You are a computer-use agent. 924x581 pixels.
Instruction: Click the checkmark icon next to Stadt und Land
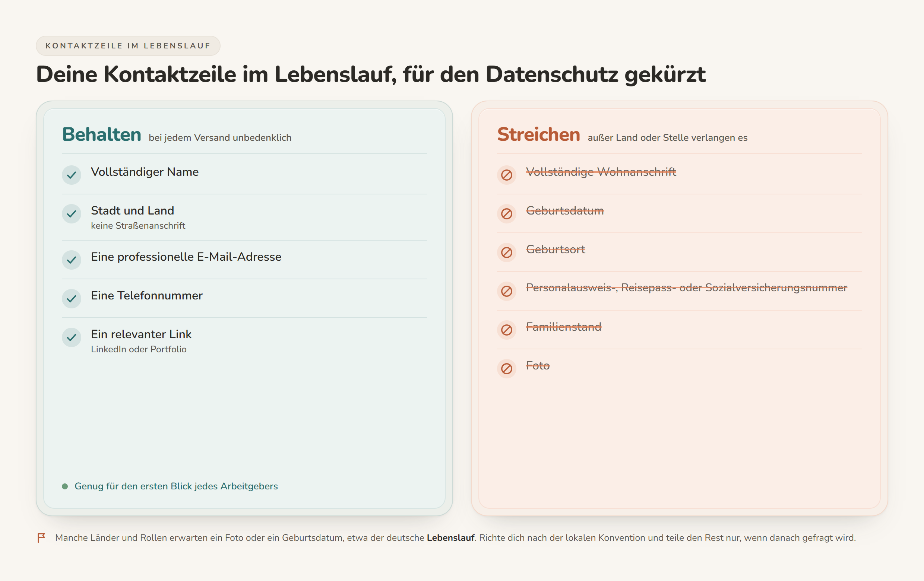[72, 214]
